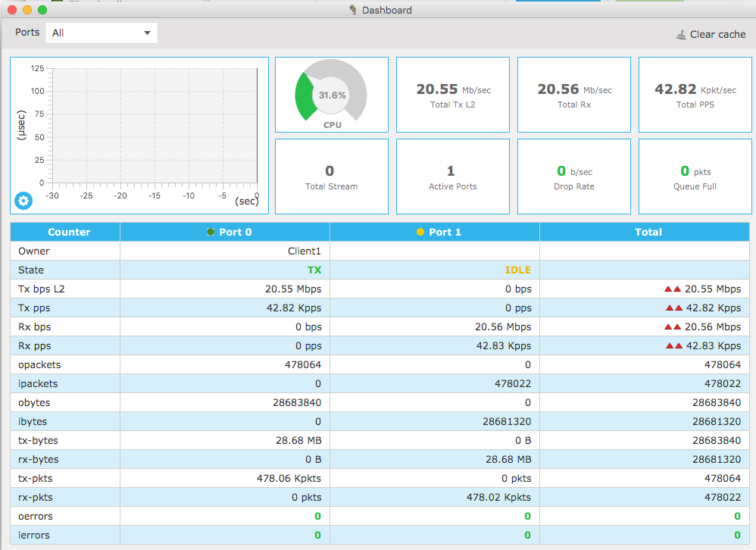
Task: Select the Total Rx stat card
Action: 573,95
